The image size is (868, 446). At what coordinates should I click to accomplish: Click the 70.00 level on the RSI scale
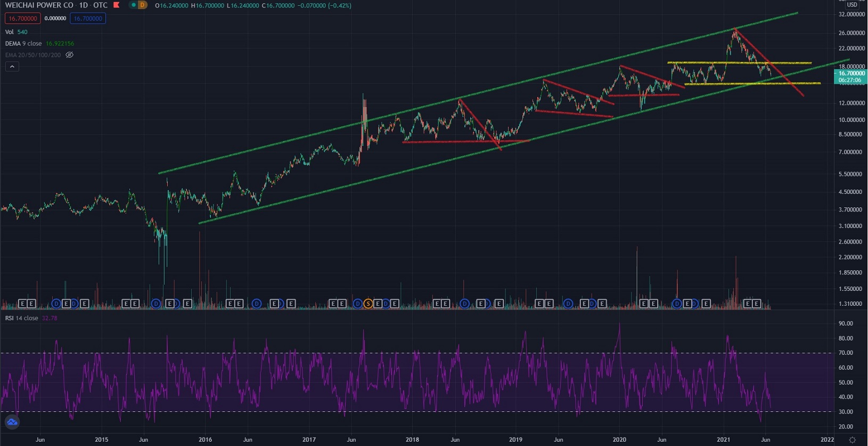846,353
